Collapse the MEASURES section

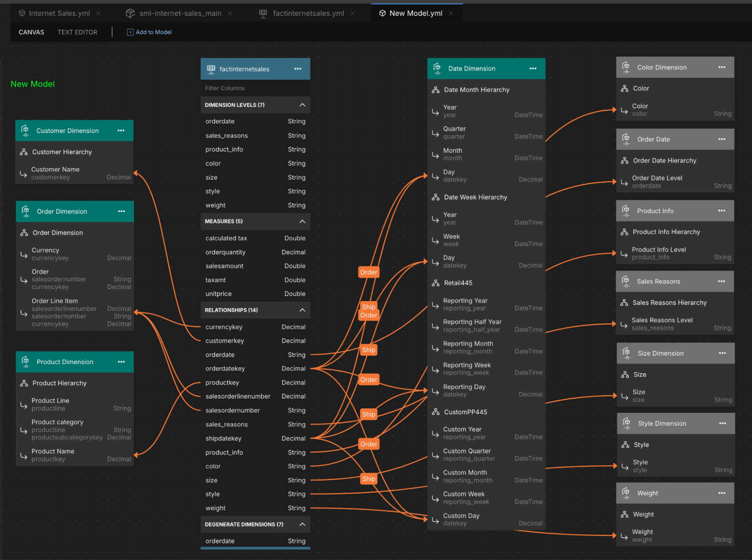coord(302,221)
